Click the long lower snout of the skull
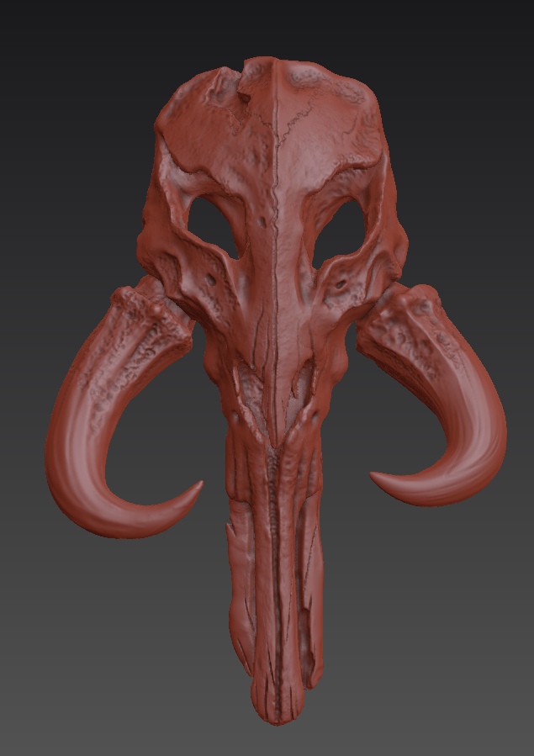534x756 pixels. click(x=276, y=579)
